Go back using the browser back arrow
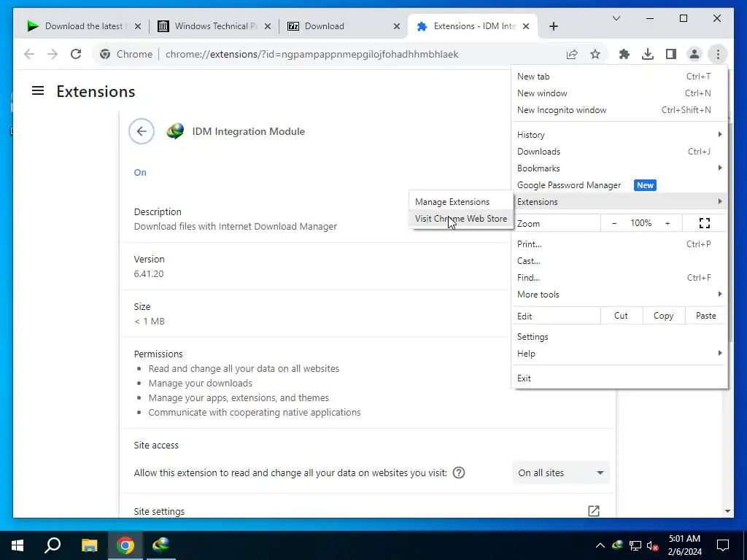Screen dimensions: 747x560 pyautogui.click(x=29, y=54)
